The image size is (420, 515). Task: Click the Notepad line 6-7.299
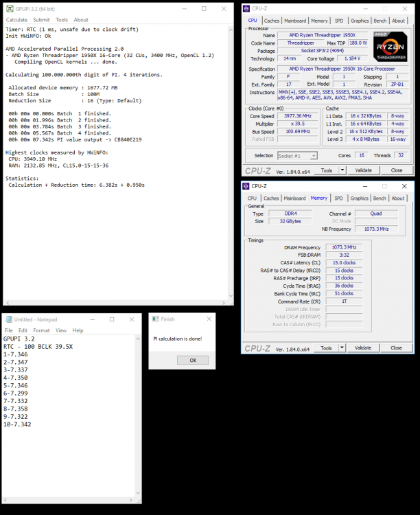point(16,393)
